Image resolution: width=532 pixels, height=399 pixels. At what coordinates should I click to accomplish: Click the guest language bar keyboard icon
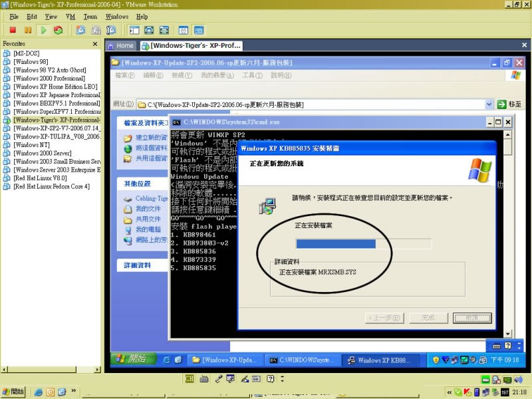coord(496,346)
